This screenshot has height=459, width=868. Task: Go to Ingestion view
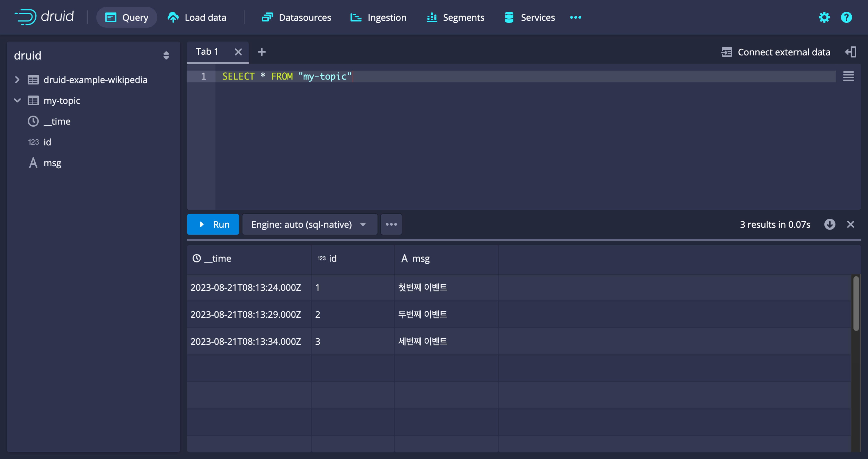[379, 17]
